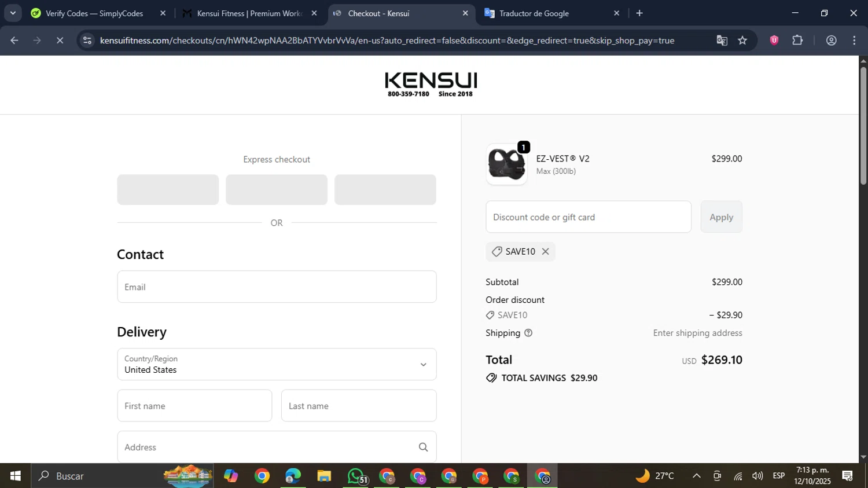Open the tab search dropdown arrow

(x=13, y=13)
